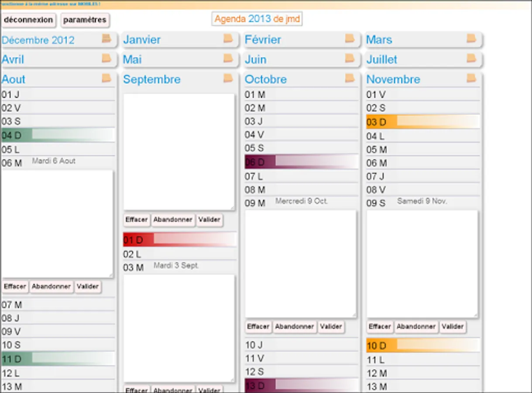
Task: Open the note icon for Aout
Action: pos(106,78)
